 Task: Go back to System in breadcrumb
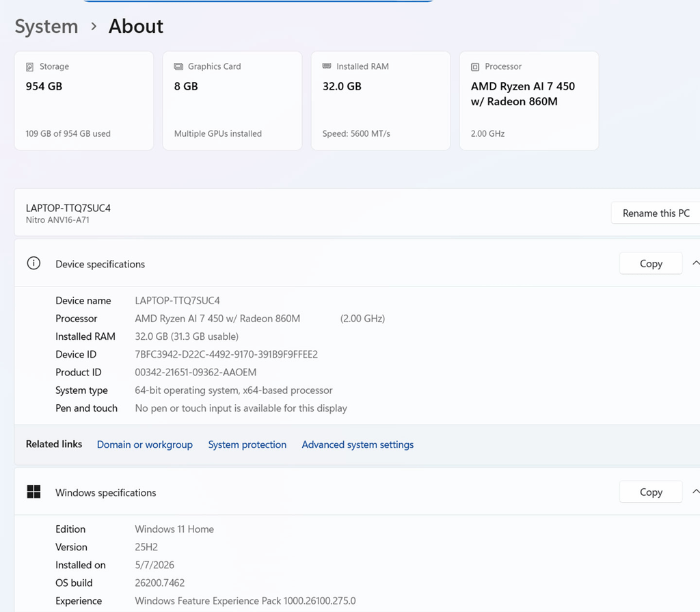pyautogui.click(x=46, y=27)
